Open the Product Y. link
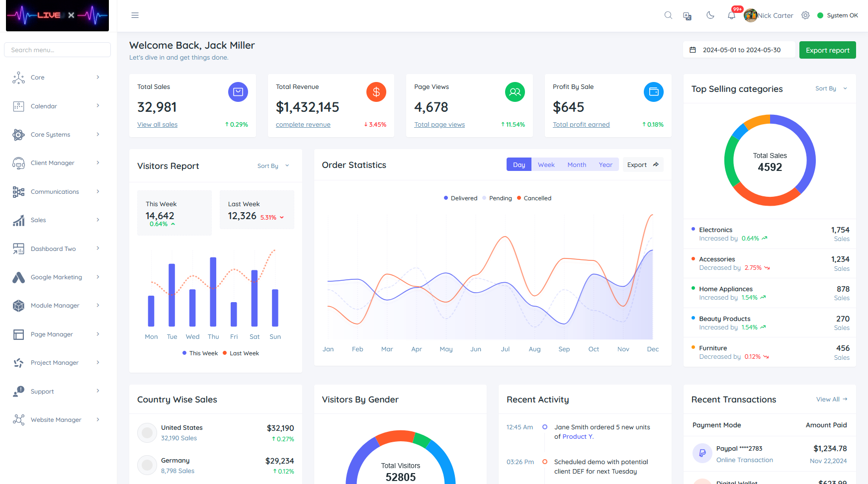This screenshot has height=484, width=868. 578,437
